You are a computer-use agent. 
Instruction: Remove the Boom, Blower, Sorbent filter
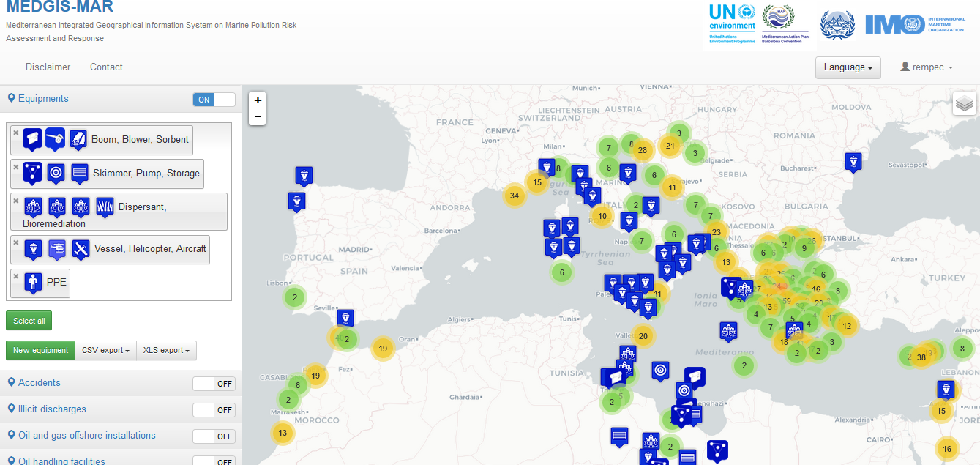tap(16, 133)
